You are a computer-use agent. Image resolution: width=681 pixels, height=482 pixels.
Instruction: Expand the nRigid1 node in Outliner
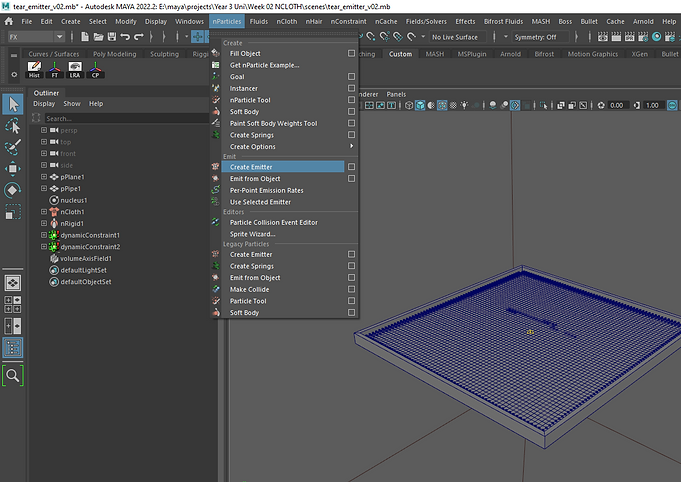click(44, 223)
